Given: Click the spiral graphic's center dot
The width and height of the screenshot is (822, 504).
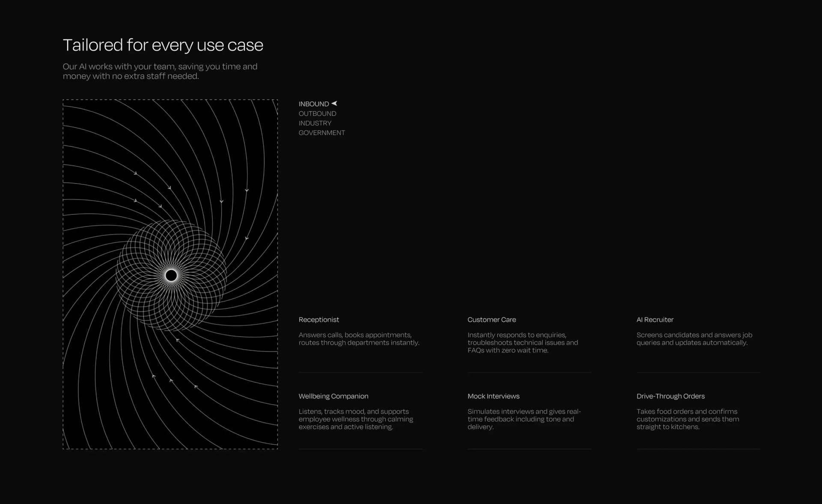Looking at the screenshot, I should click(x=171, y=276).
